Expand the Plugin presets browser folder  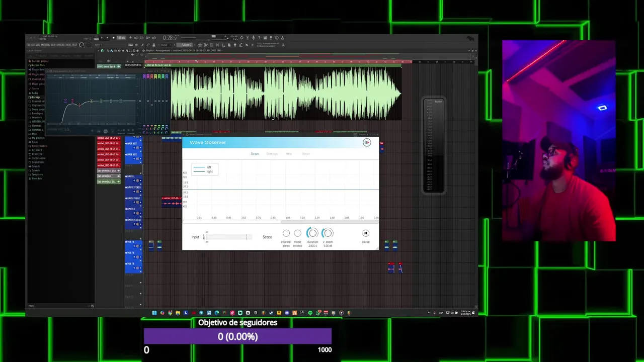(37, 74)
